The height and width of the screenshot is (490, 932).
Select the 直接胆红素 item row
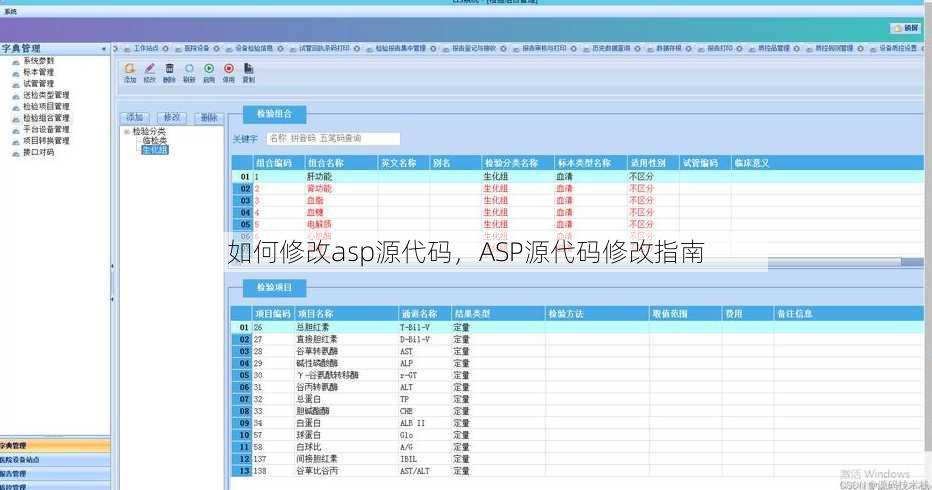577,339
